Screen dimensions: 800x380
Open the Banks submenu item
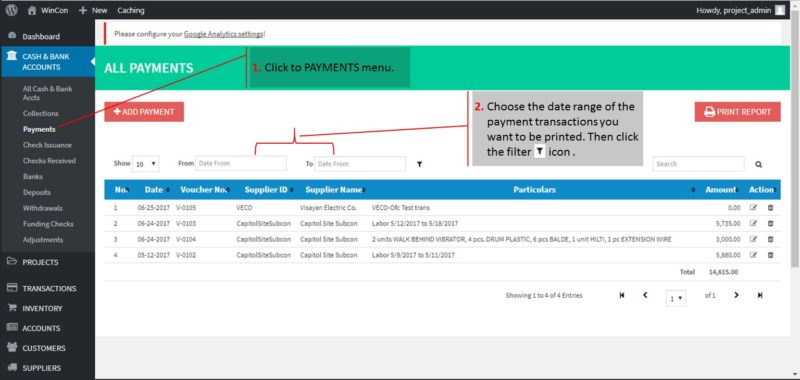click(33, 176)
